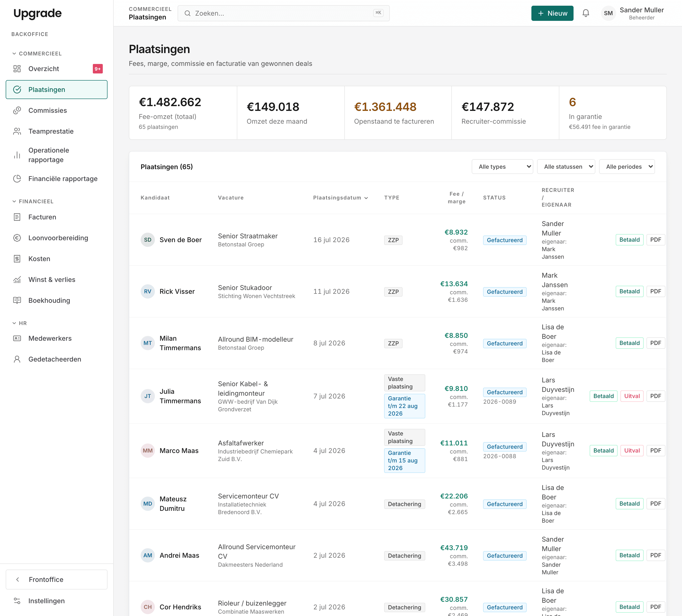Screen dimensions: 682x616
Task: Open the Alle types filter dropdown
Action: pyautogui.click(x=502, y=167)
